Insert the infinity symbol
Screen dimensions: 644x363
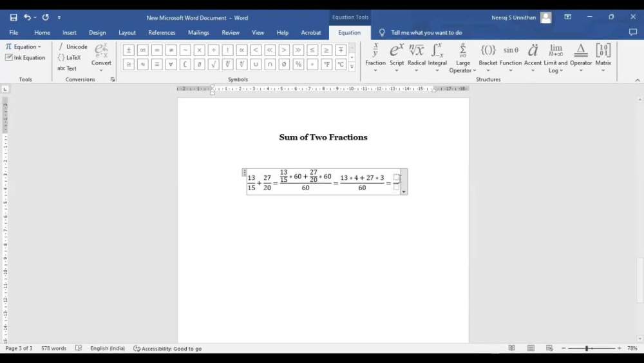(x=142, y=50)
